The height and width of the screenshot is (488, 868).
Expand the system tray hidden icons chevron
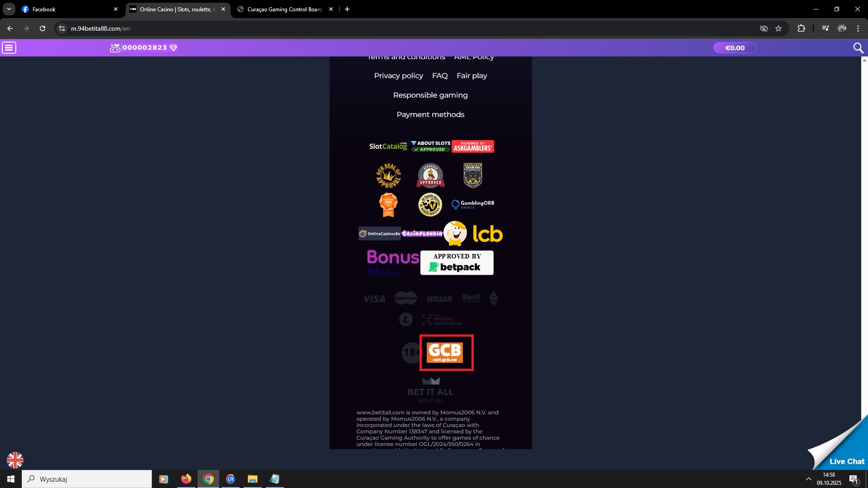[x=808, y=479]
